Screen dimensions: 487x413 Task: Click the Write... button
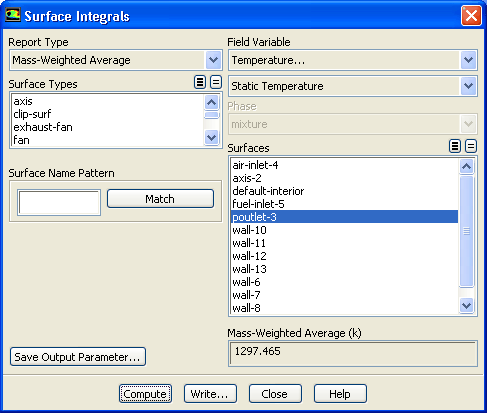coord(210,394)
